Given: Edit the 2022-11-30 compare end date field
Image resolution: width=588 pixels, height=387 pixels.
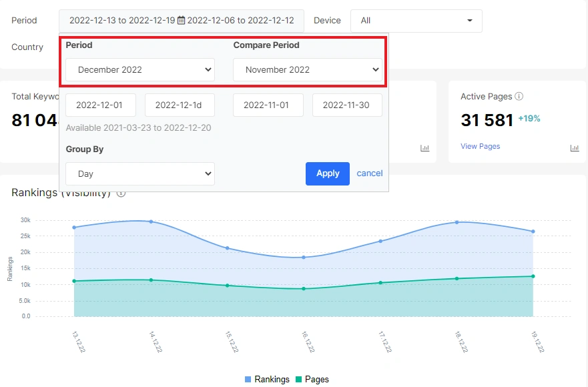Looking at the screenshot, I should click(347, 105).
